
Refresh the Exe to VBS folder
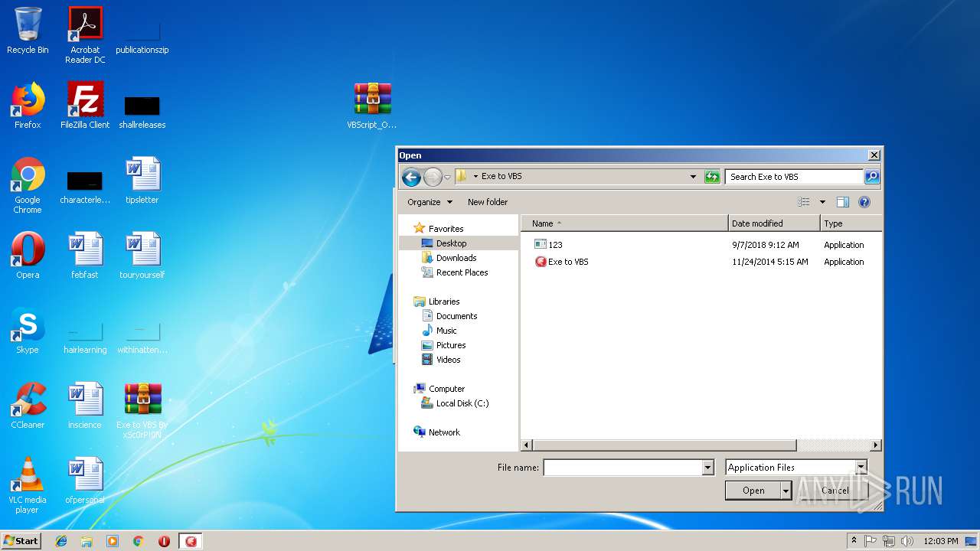pyautogui.click(x=712, y=177)
